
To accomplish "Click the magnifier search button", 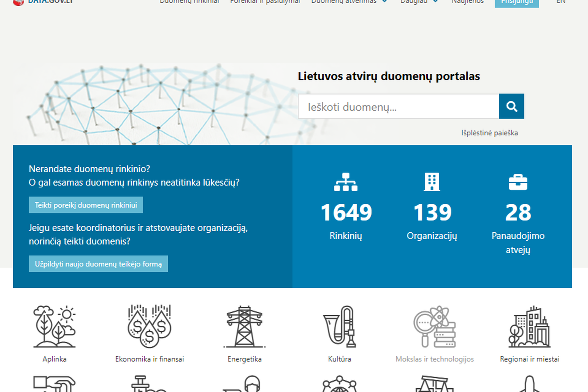I will coord(511,106).
